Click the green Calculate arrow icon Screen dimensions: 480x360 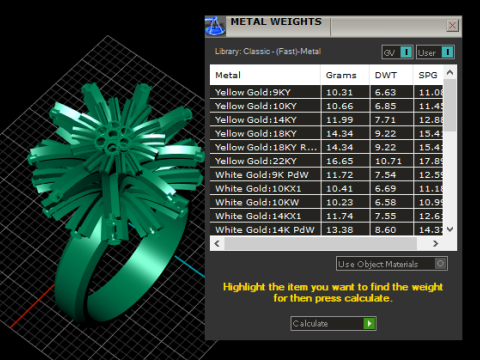[x=369, y=323]
